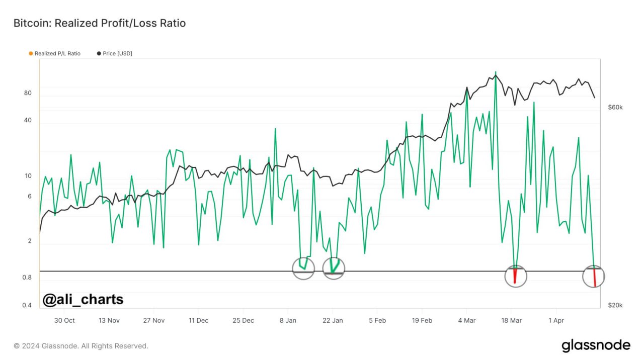Toggle the Price [USD] legend entry
The height and width of the screenshot is (362, 644).
point(115,53)
